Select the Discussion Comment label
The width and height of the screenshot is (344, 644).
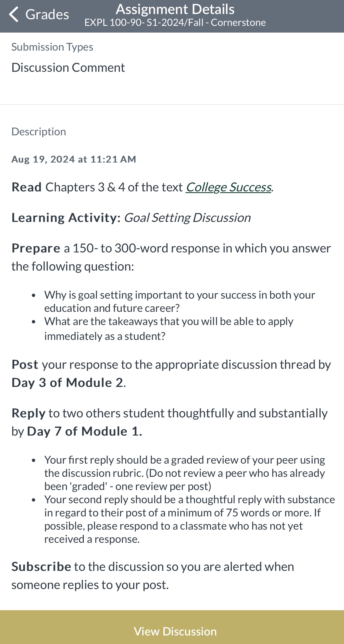[68, 67]
